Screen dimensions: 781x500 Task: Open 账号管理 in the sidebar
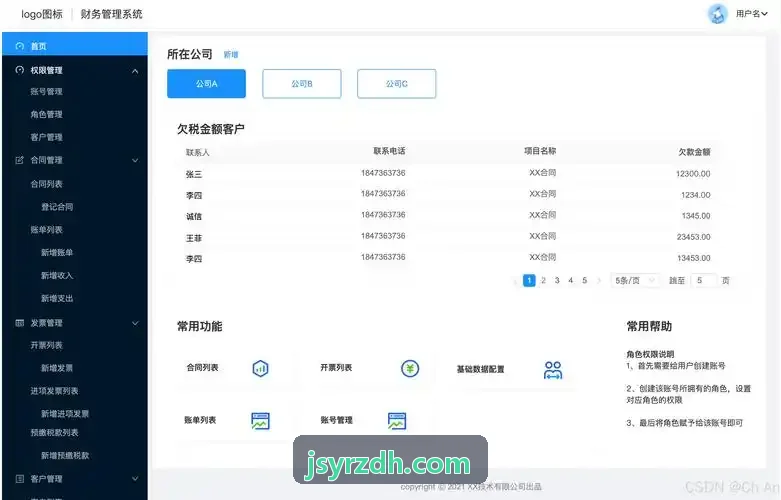click(x=46, y=92)
